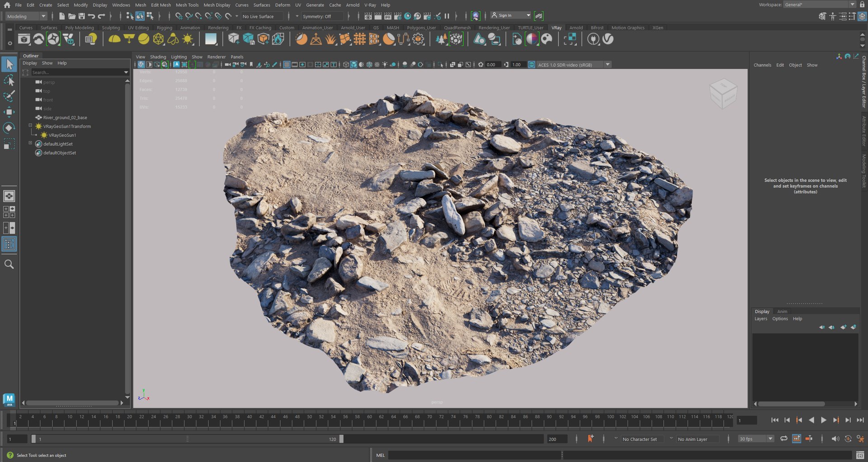Choose the Move tool in toolbox
Screen dimensions: 868x462
point(9,112)
